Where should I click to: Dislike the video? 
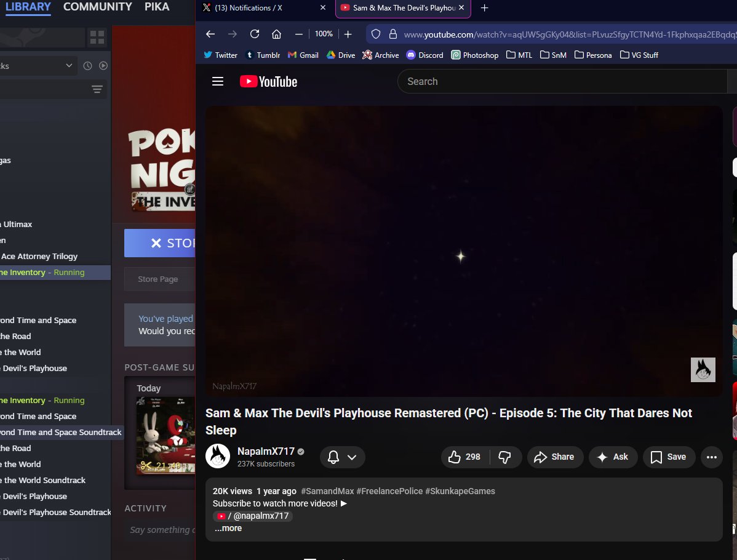point(505,457)
